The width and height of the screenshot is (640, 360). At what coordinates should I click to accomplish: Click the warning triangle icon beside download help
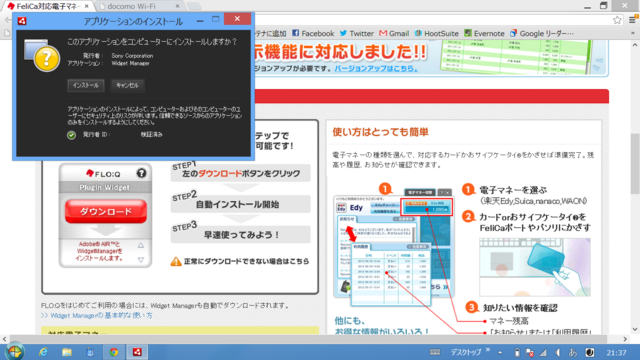click(176, 261)
